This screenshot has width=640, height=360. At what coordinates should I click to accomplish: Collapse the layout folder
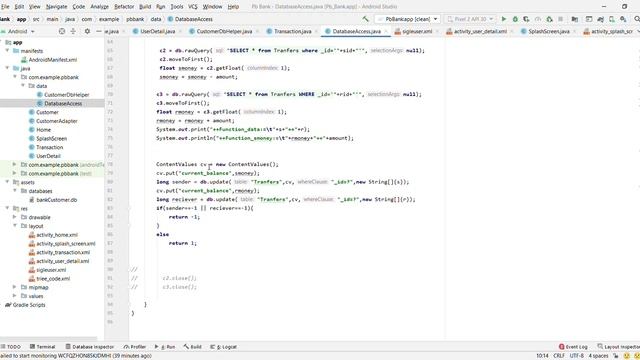tap(15, 226)
